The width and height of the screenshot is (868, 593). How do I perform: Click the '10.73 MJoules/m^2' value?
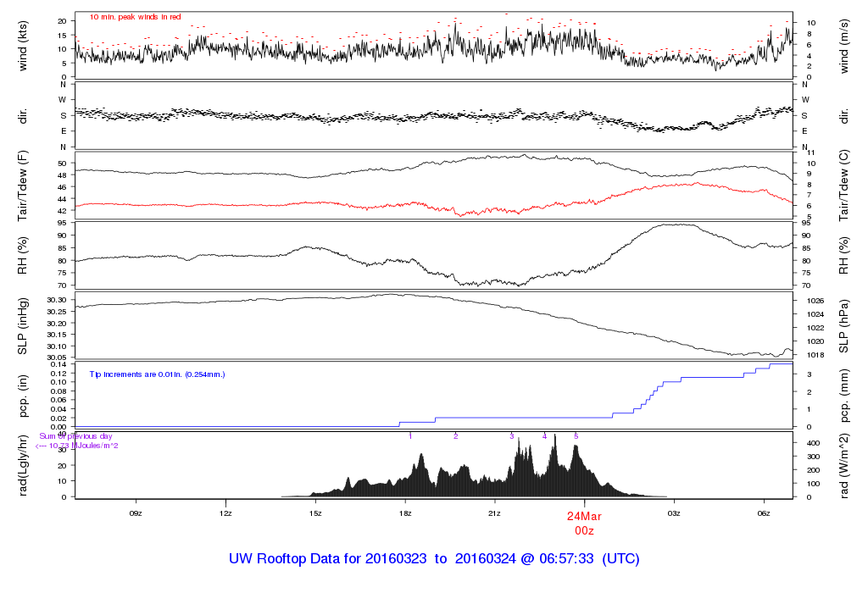point(84,446)
